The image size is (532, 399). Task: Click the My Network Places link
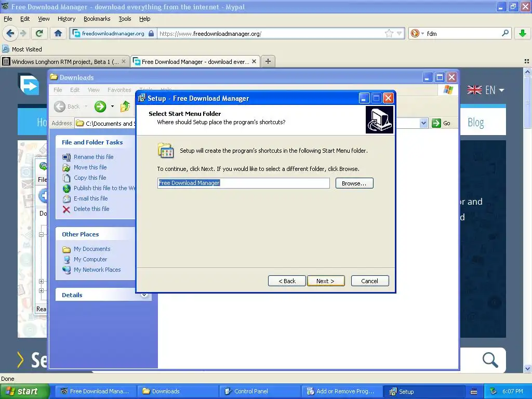(x=97, y=270)
